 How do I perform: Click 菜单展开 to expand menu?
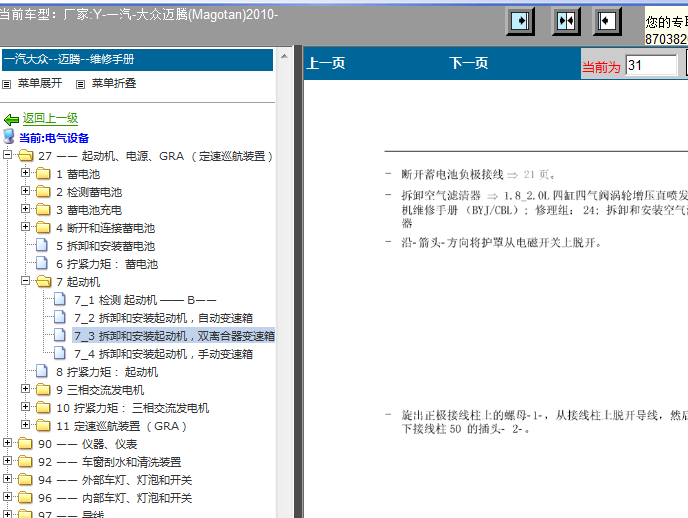(x=40, y=83)
